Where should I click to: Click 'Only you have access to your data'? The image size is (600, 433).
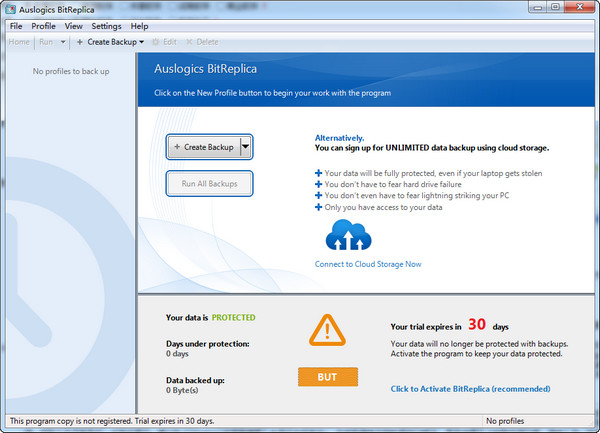pos(383,207)
